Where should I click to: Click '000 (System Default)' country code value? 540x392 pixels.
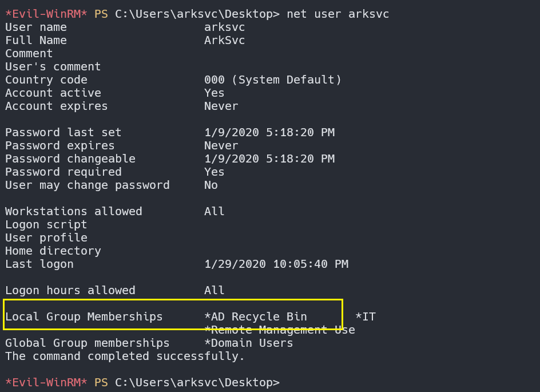coord(272,80)
